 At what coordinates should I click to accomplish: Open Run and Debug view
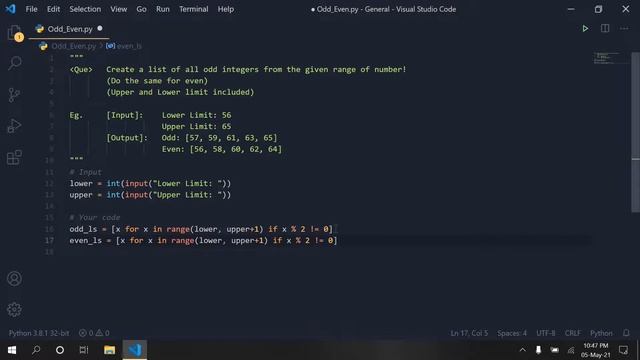click(14, 126)
